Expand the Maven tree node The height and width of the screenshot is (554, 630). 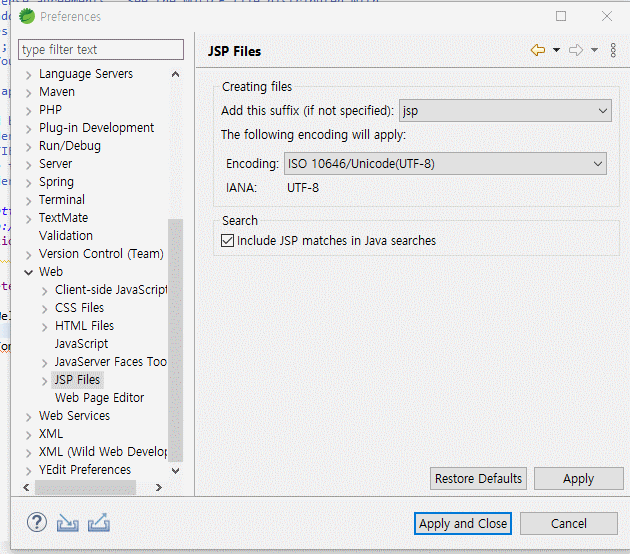29,93
